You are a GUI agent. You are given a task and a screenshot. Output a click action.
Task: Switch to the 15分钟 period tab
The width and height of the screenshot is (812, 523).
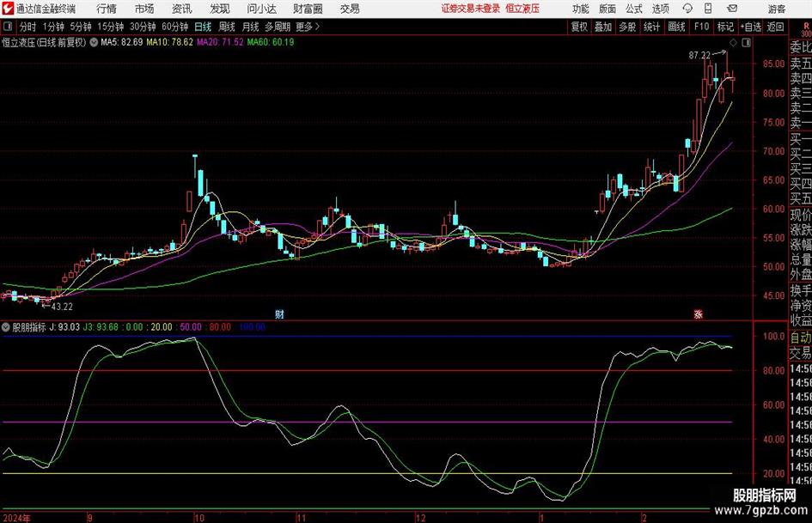click(x=111, y=27)
